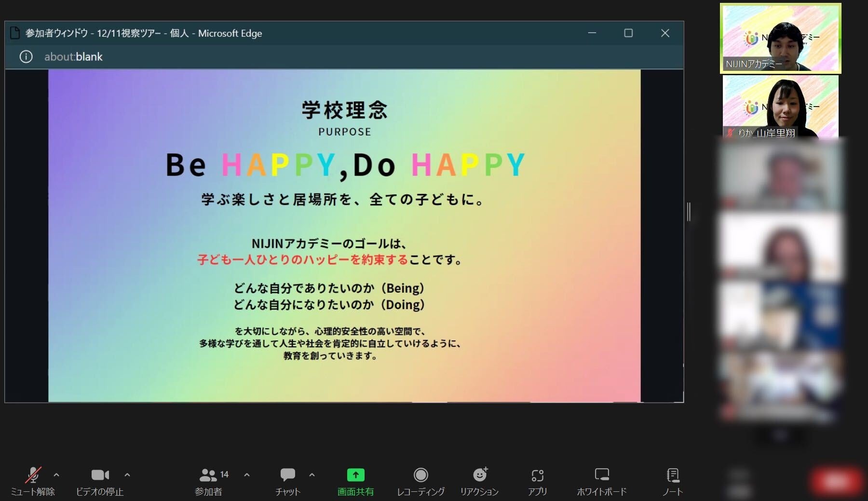This screenshot has height=501, width=868.
Task: Expand video options arrow beside ビデオの停止
Action: tap(127, 475)
